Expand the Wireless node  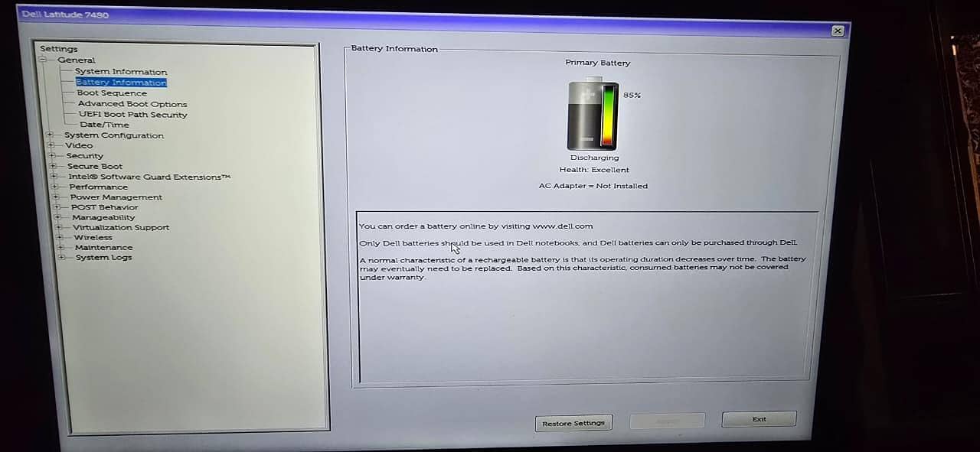pyautogui.click(x=60, y=237)
